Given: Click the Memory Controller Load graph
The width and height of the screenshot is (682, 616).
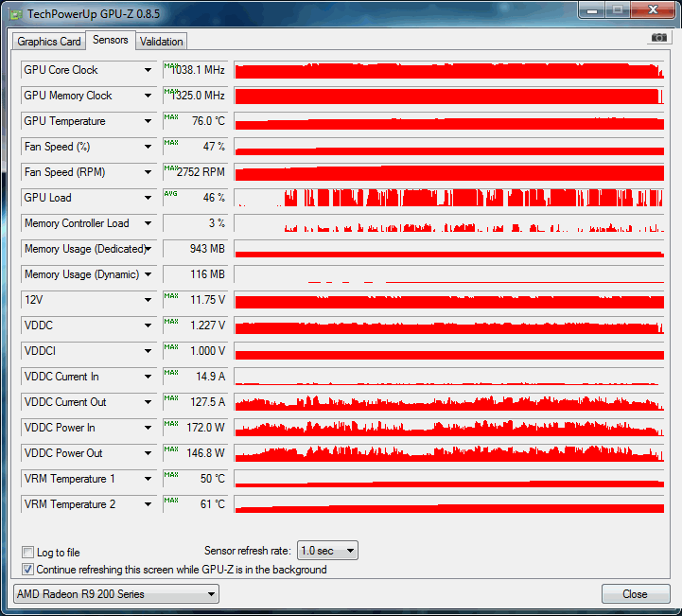Looking at the screenshot, I should coord(449,223).
